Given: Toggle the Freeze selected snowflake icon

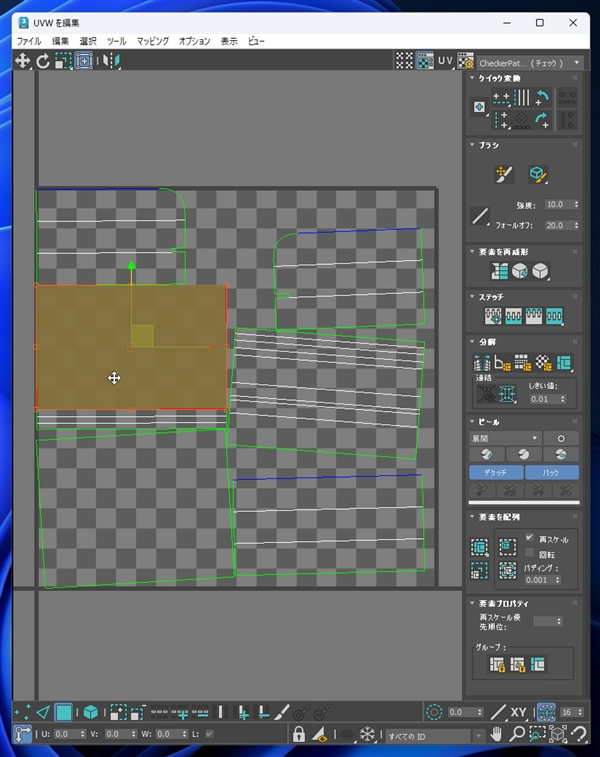Looking at the screenshot, I should point(367,734).
